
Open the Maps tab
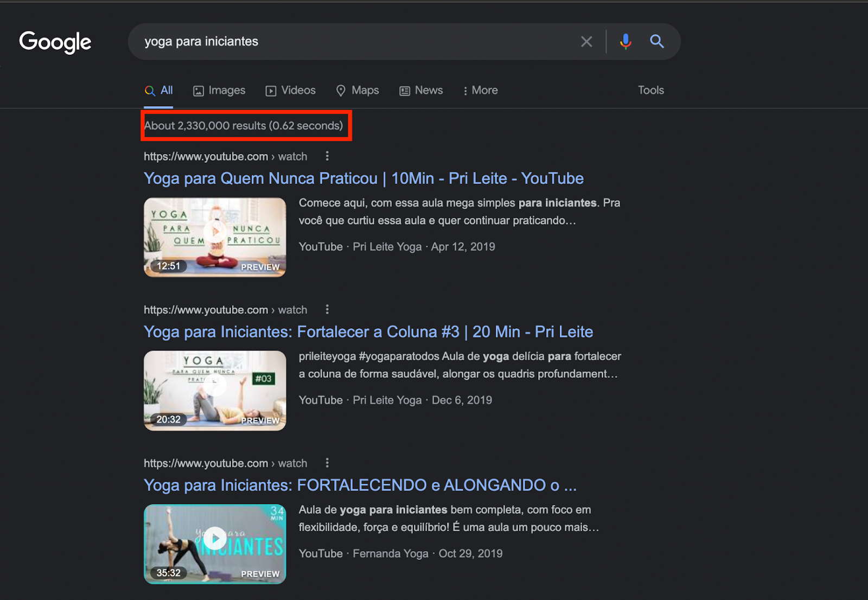point(358,91)
